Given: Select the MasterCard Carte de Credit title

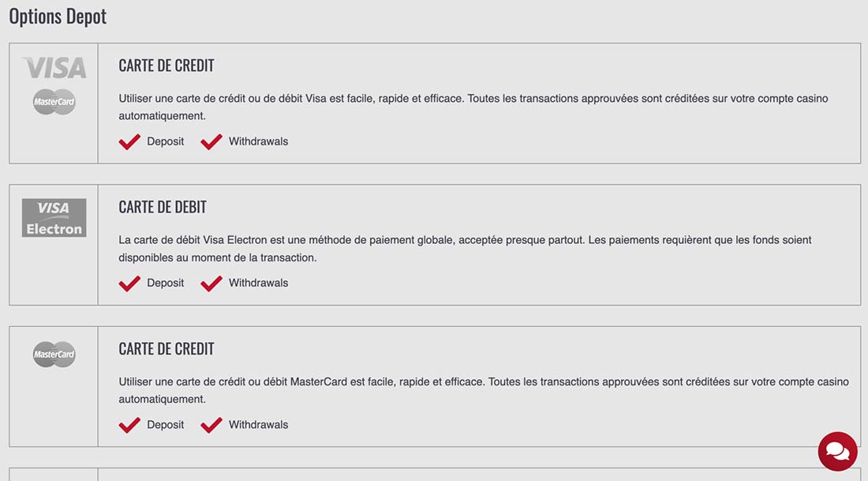Looking at the screenshot, I should point(166,348).
